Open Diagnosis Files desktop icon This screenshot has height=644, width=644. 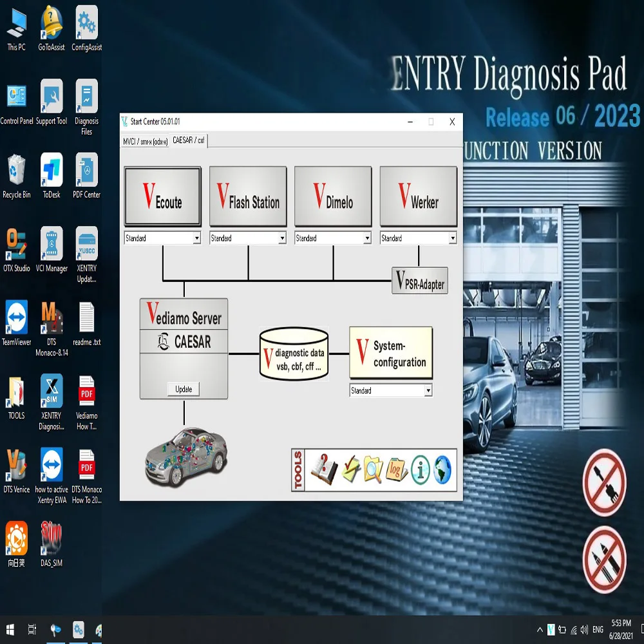[x=87, y=108]
